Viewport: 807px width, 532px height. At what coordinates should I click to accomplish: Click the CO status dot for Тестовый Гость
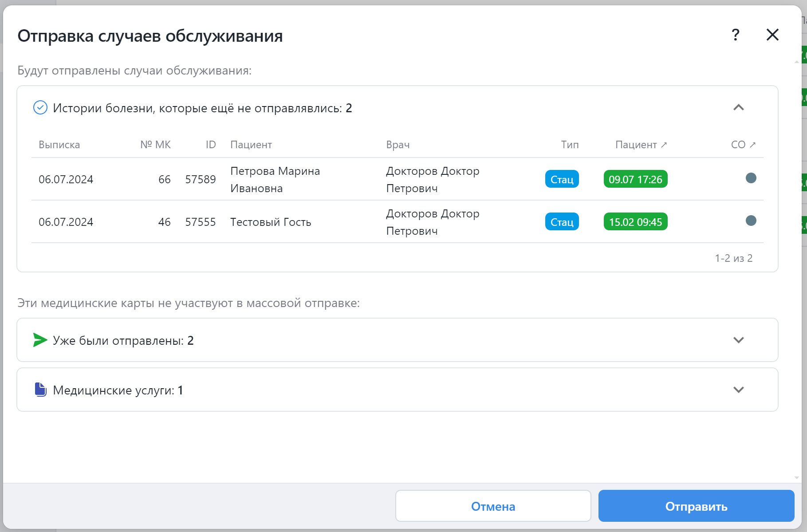coord(751,221)
